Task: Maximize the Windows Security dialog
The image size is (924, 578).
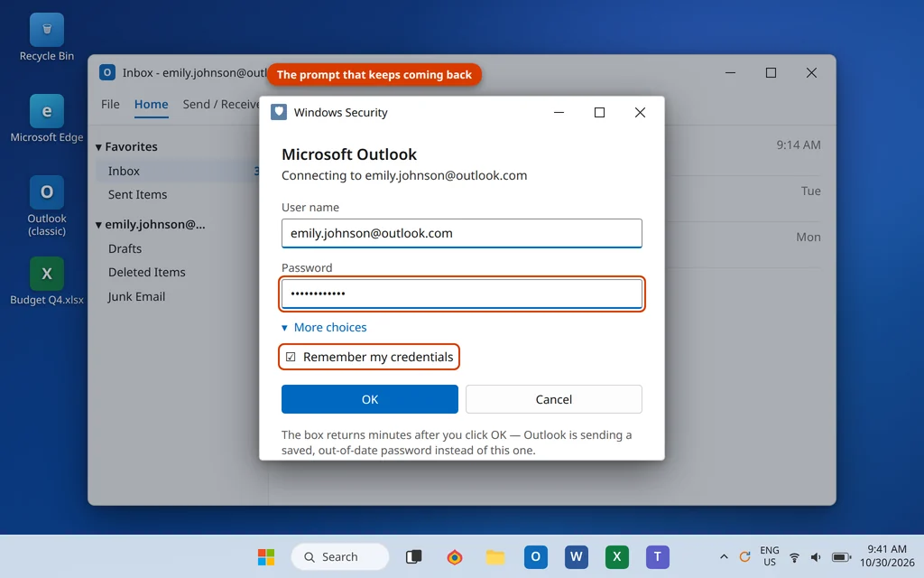Action: point(599,112)
